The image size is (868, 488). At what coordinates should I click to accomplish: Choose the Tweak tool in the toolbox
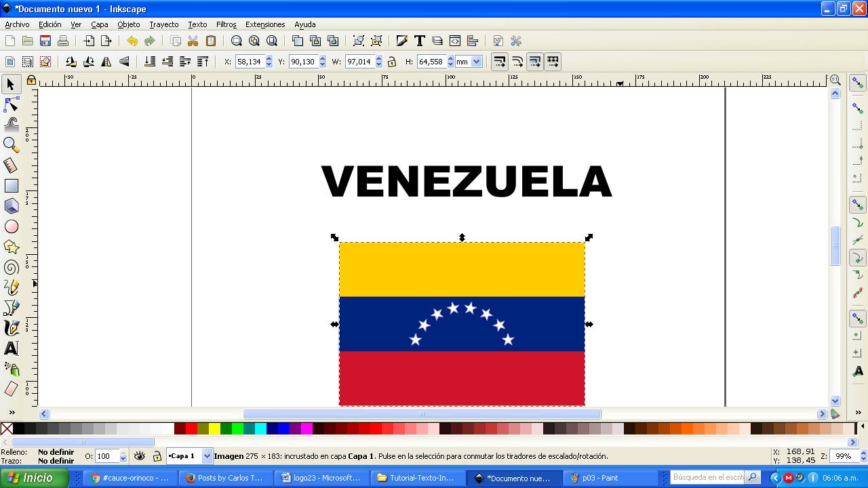12,125
